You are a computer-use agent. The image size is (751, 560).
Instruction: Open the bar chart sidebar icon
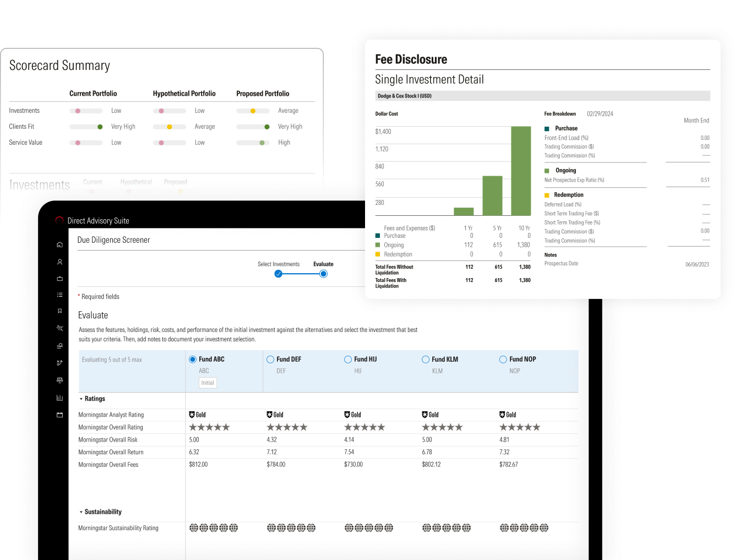point(59,398)
